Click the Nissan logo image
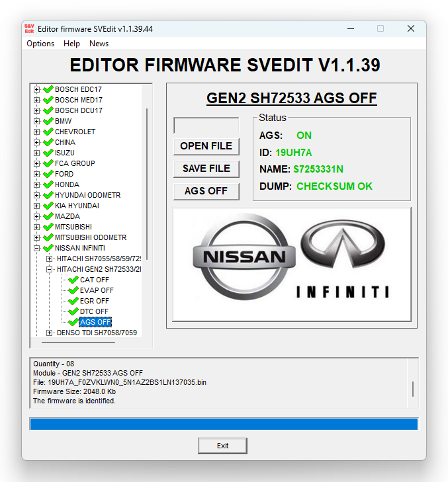 244,257
